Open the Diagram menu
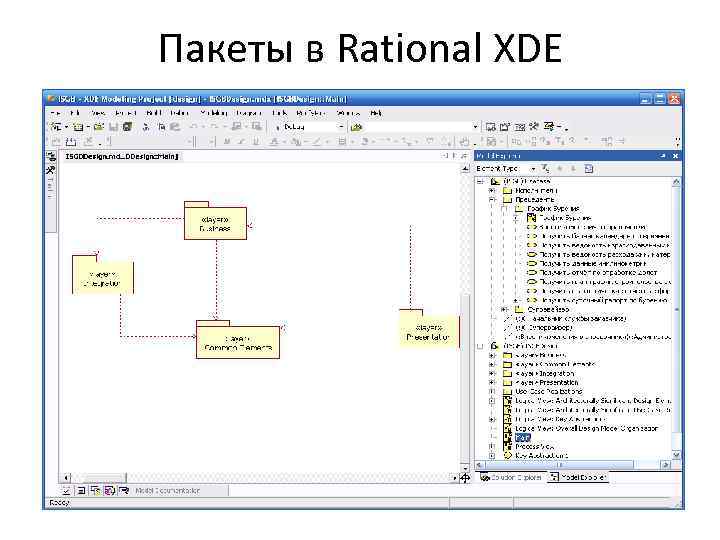 point(248,113)
